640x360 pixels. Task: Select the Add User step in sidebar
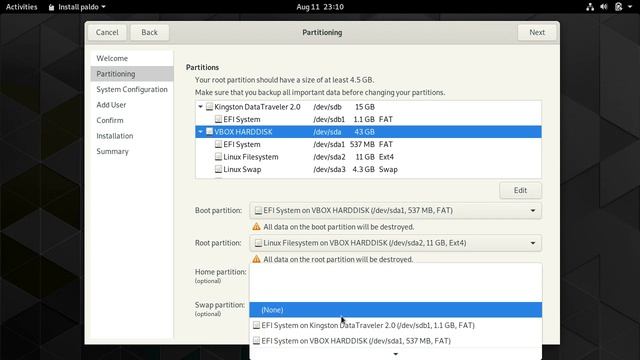point(132,105)
